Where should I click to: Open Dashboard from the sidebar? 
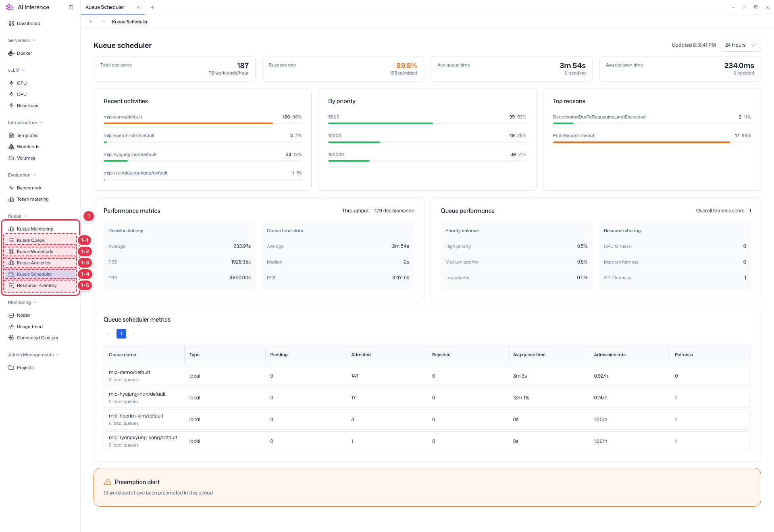point(28,23)
